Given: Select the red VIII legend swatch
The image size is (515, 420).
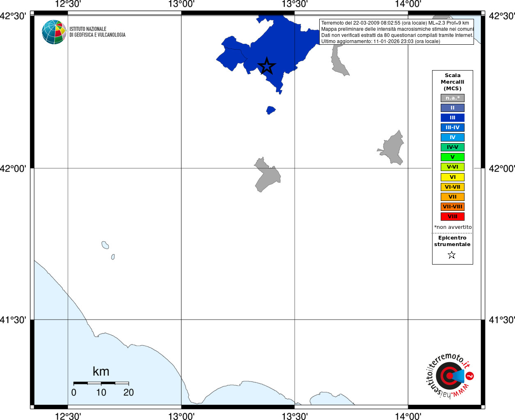Looking at the screenshot, I should click(x=453, y=217).
